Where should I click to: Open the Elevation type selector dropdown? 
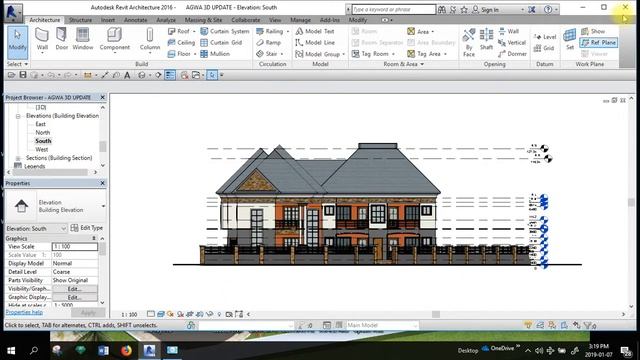click(x=103, y=206)
